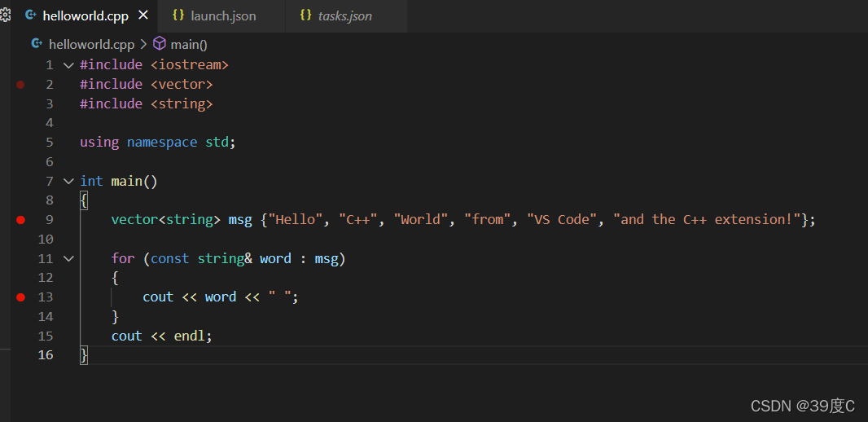Click the 'int' keyword on line 7

click(x=91, y=181)
